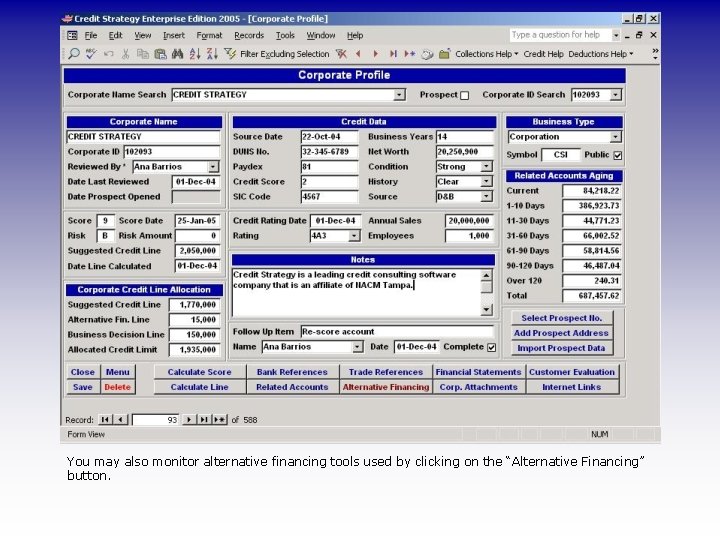
Task: Open the Records menu
Action: (x=249, y=35)
